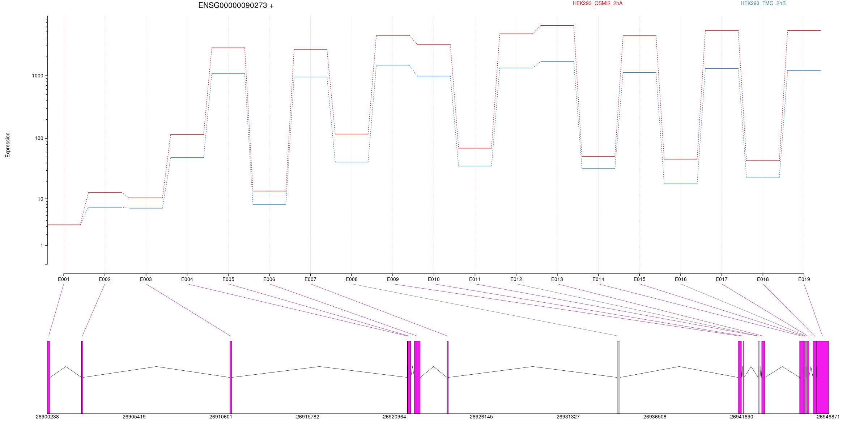
Task: Click the E018 exon label
Action: click(763, 279)
